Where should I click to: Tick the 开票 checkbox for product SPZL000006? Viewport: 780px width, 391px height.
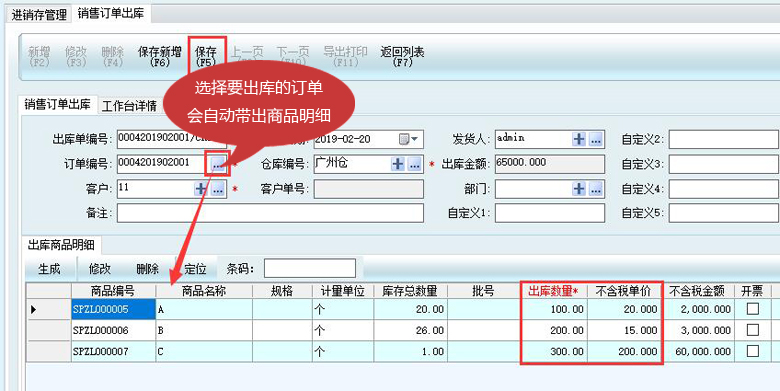coord(753,330)
